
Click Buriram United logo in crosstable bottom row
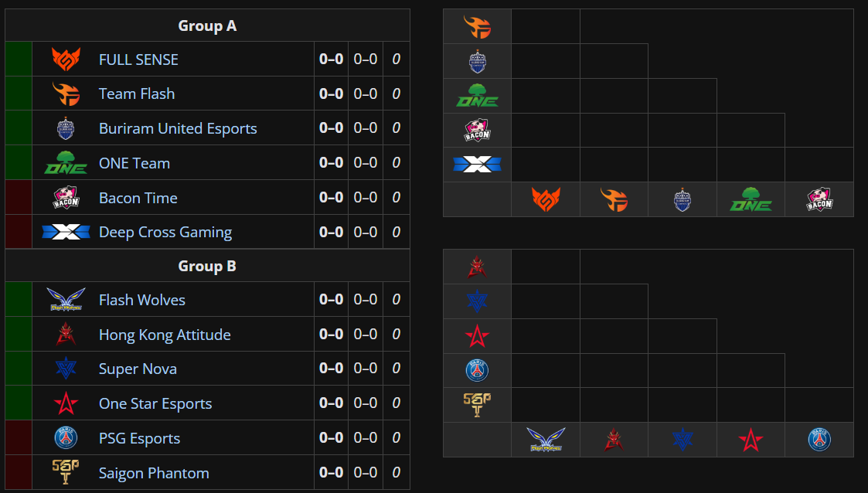(682, 200)
